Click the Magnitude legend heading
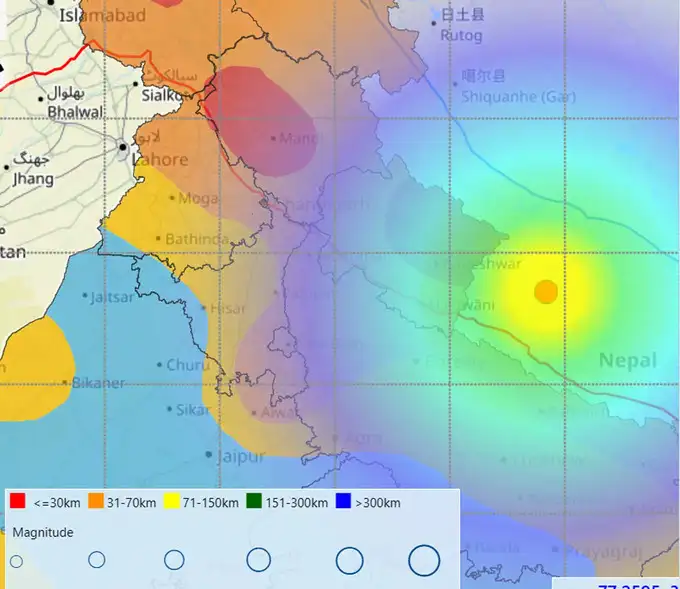 point(43,532)
